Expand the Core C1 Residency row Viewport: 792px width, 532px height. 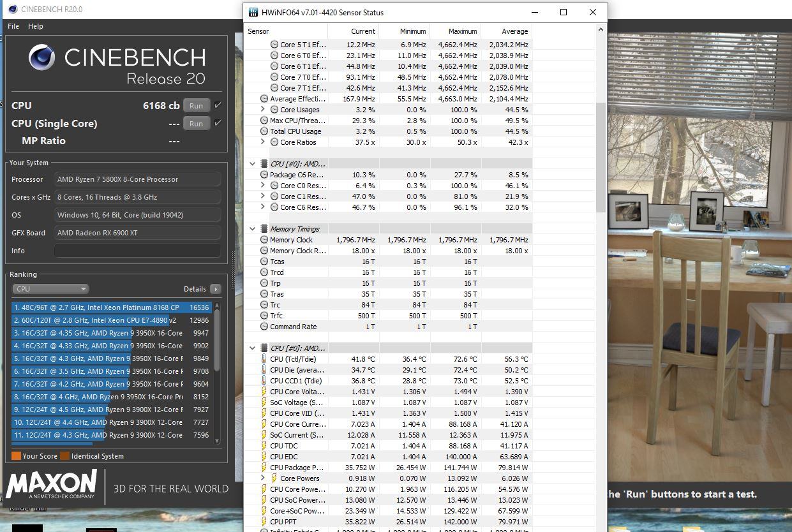pos(262,196)
